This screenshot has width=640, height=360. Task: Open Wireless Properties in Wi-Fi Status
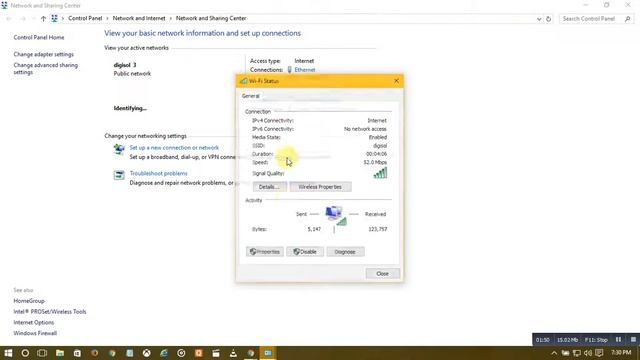tap(320, 187)
